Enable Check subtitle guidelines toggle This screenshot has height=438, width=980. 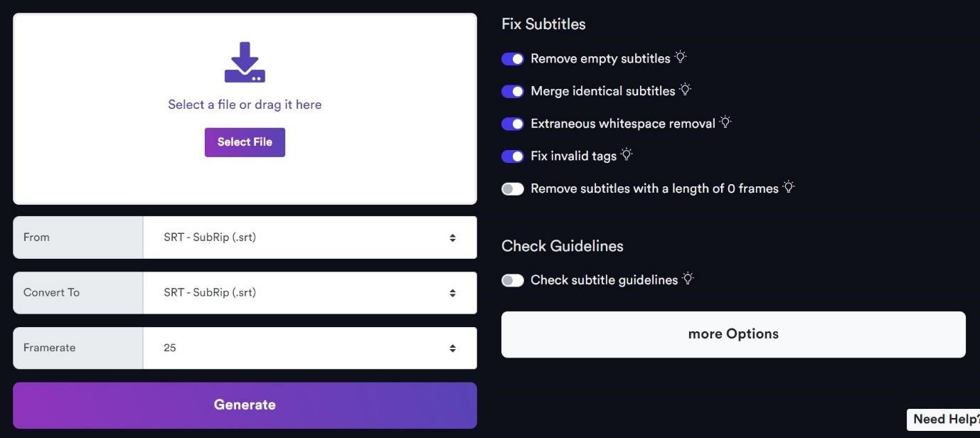point(513,281)
